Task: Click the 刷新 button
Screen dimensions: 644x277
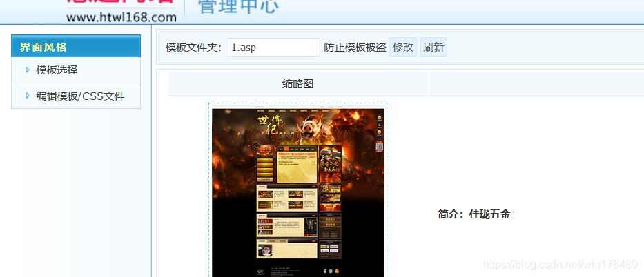Action: 433,47
